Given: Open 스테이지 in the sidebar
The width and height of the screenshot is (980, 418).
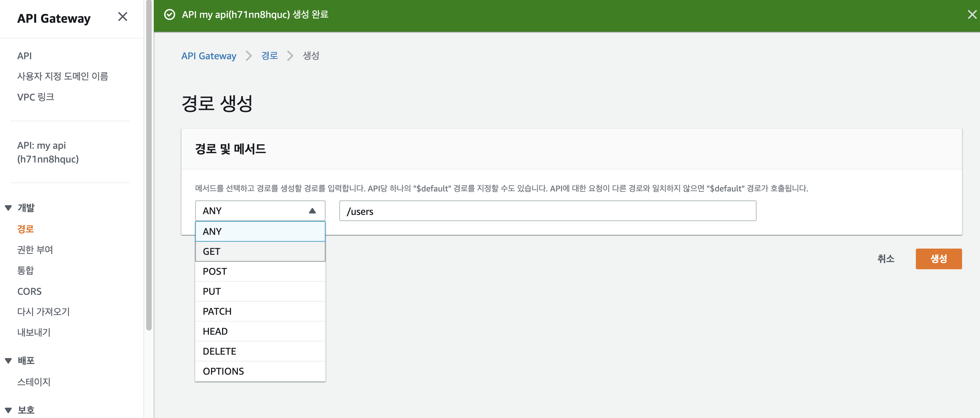Looking at the screenshot, I should click(x=34, y=382).
